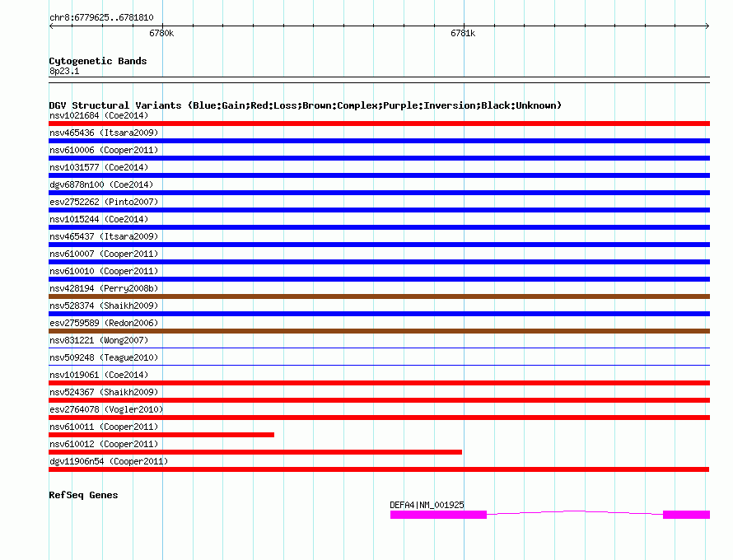This screenshot has height=560, width=733.
Task: Select the last magenta DEFA4 exon block
Action: (686, 515)
